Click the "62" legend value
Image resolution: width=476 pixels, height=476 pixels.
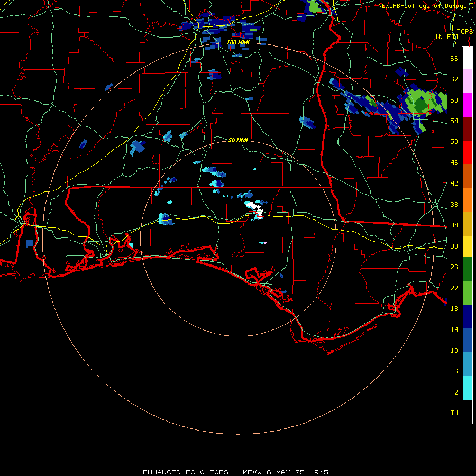[x=454, y=79]
